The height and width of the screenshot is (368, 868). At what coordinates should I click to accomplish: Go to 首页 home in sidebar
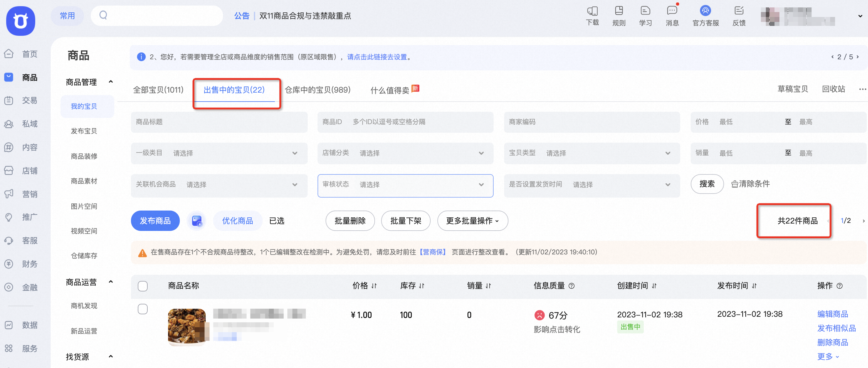(21, 54)
